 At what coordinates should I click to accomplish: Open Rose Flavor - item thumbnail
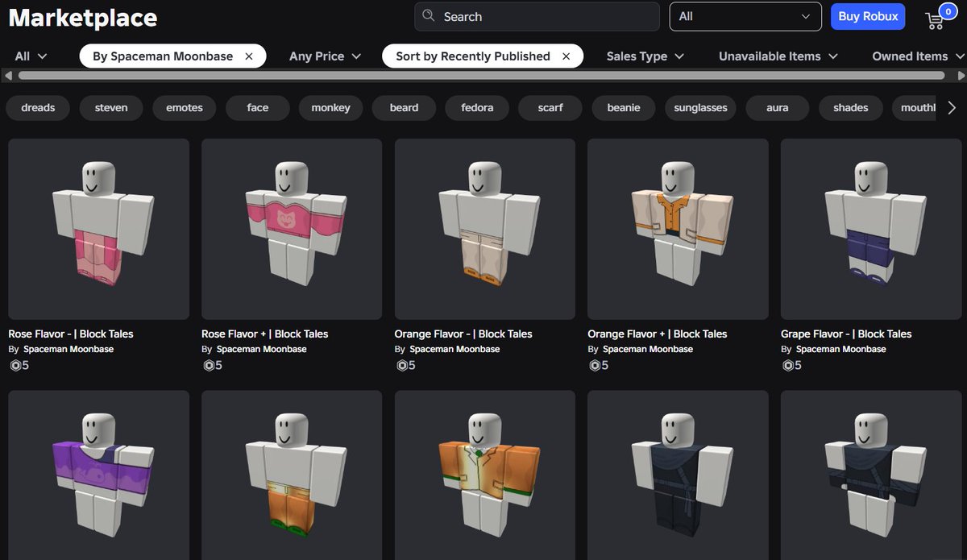click(x=99, y=229)
